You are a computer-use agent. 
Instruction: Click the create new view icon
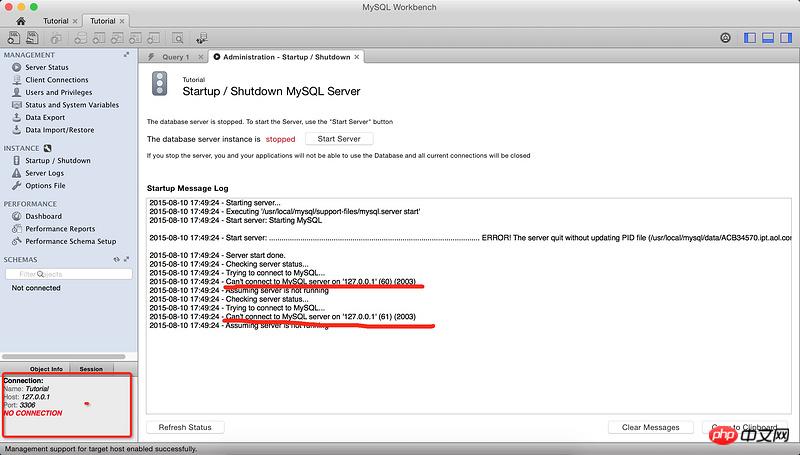[x=117, y=38]
